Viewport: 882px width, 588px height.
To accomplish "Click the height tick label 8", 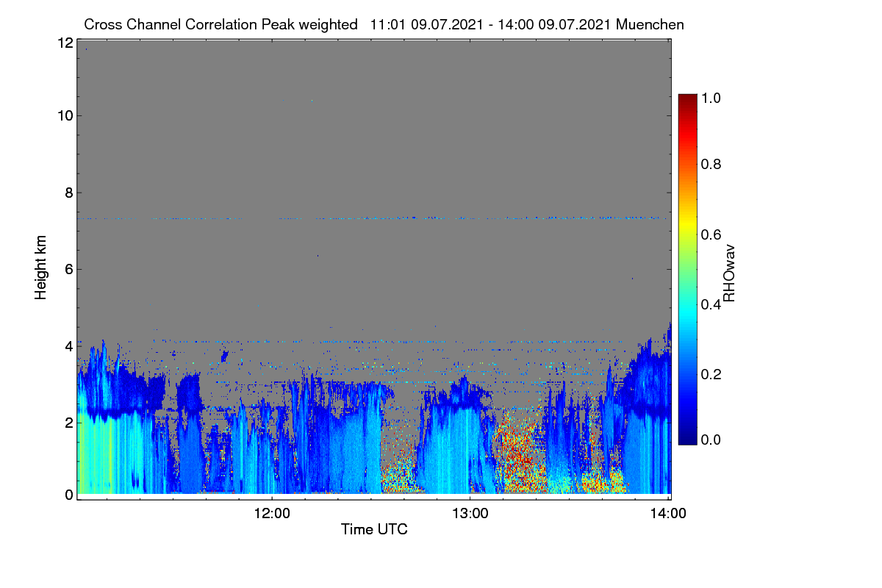I will 69,193.
